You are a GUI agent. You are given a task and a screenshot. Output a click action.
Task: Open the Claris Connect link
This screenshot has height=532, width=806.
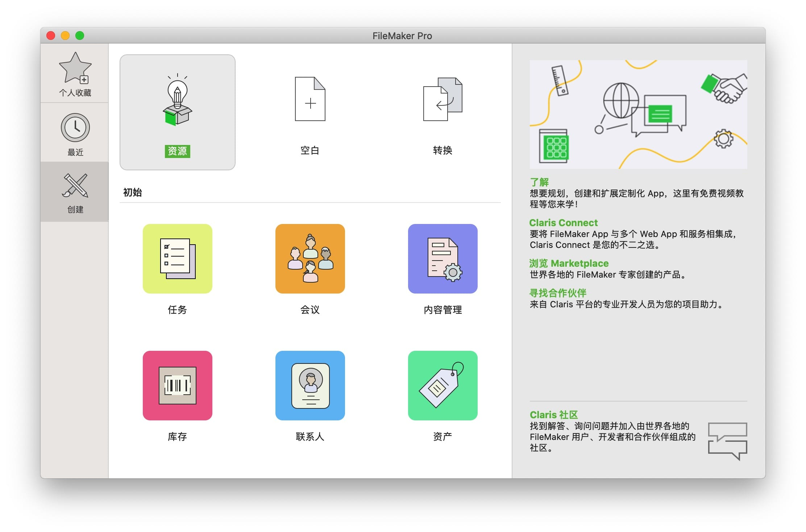(563, 223)
